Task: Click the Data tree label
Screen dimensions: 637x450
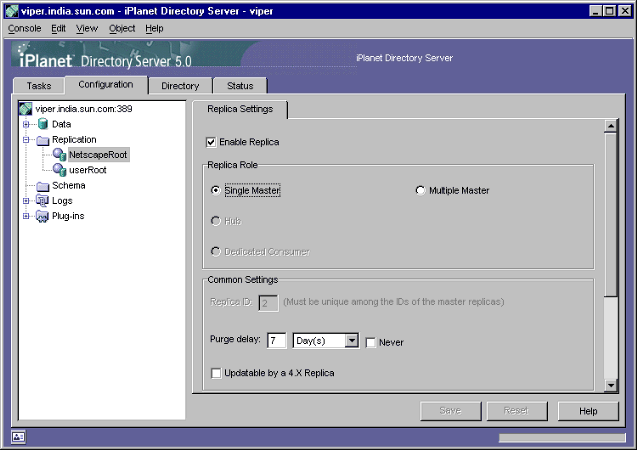Action: (x=61, y=124)
